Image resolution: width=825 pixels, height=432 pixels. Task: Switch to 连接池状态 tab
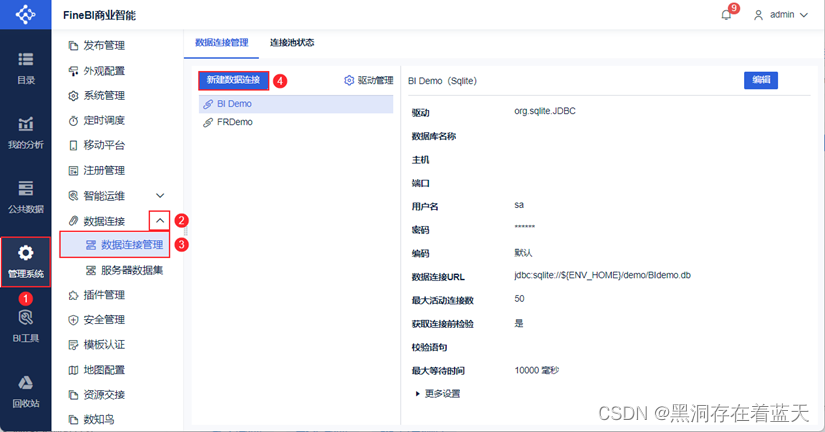[292, 43]
